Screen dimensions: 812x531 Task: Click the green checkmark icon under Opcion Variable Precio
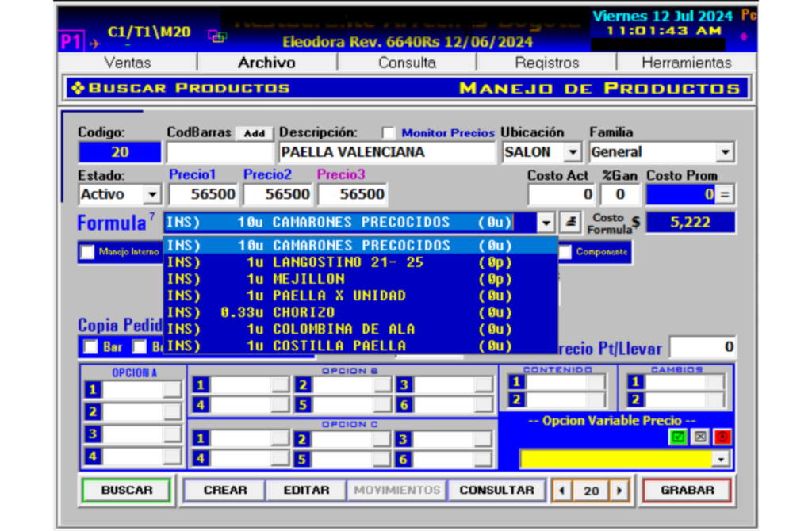677,437
